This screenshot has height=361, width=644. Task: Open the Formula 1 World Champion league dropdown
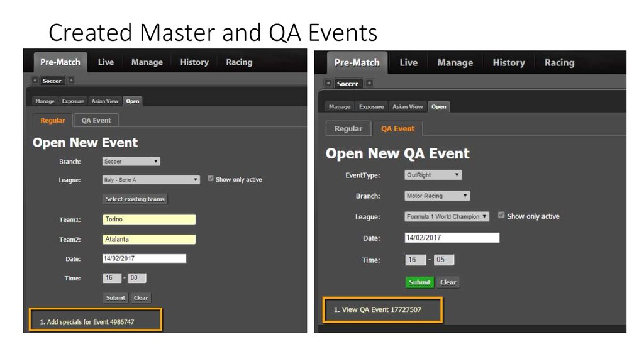pos(447,216)
